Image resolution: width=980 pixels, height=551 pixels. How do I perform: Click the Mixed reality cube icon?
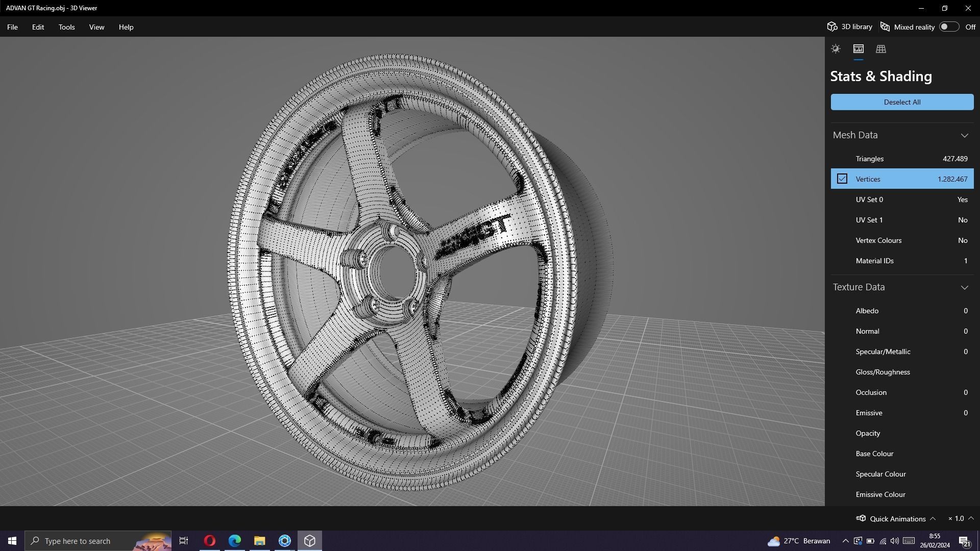click(x=885, y=27)
